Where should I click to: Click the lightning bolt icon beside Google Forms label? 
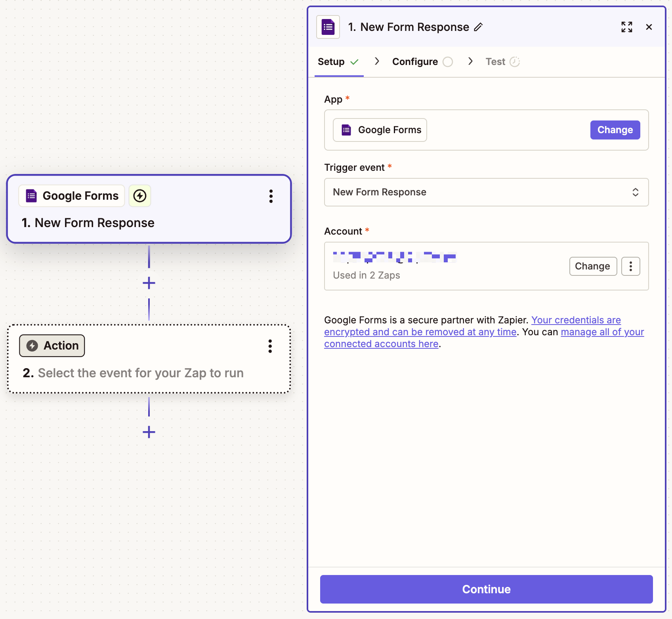pyautogui.click(x=139, y=195)
